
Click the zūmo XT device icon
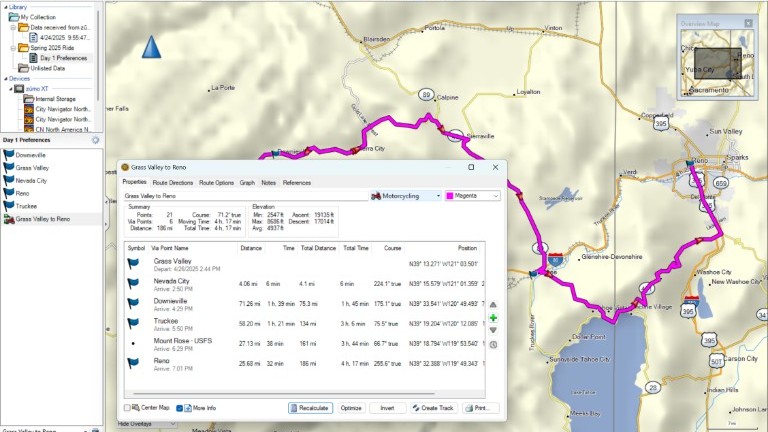point(19,89)
